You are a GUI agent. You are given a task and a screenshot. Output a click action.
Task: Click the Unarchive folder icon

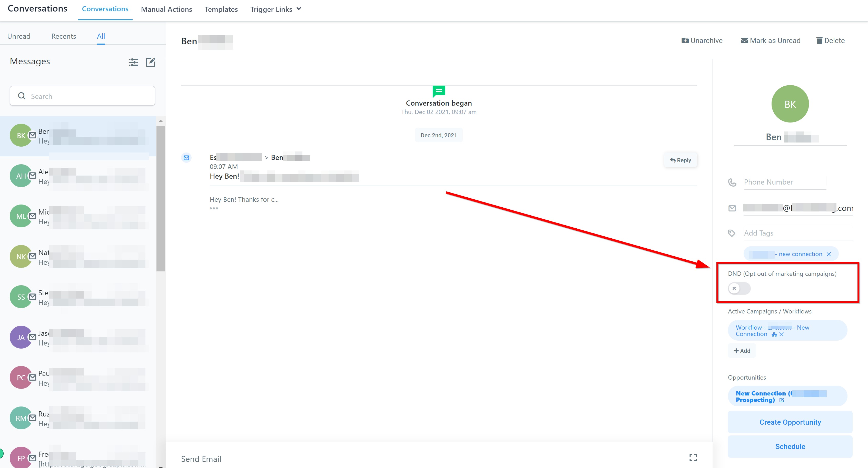[x=685, y=40]
